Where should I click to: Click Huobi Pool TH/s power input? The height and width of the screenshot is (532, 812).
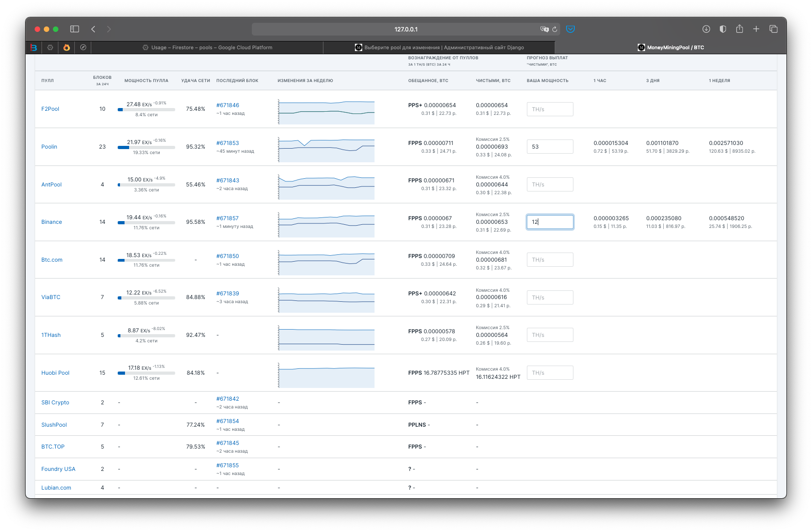pyautogui.click(x=550, y=373)
